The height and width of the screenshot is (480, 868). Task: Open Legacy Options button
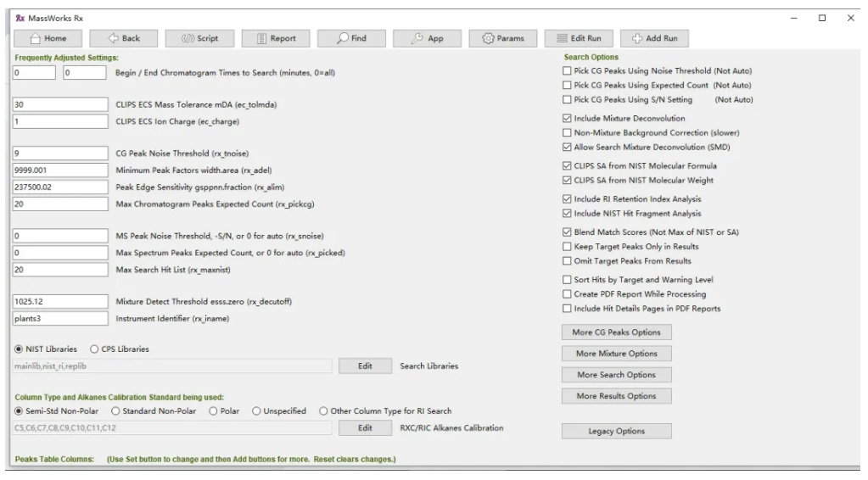(x=616, y=431)
